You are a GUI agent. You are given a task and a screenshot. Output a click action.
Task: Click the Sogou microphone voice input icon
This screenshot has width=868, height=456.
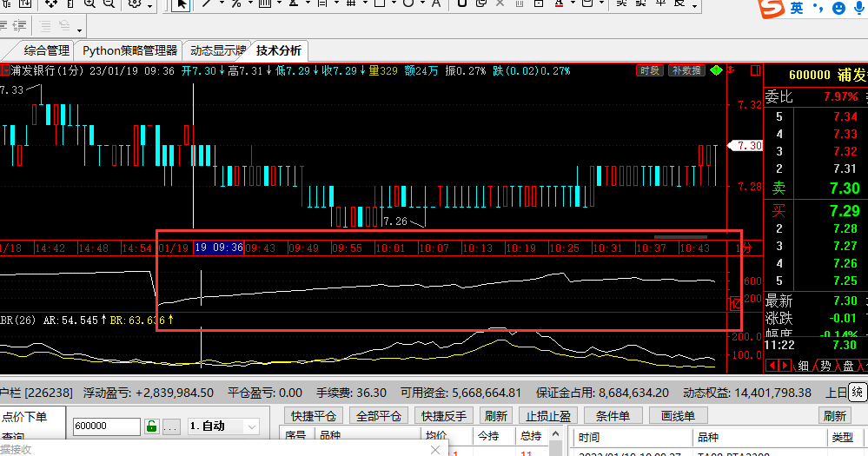(x=859, y=8)
